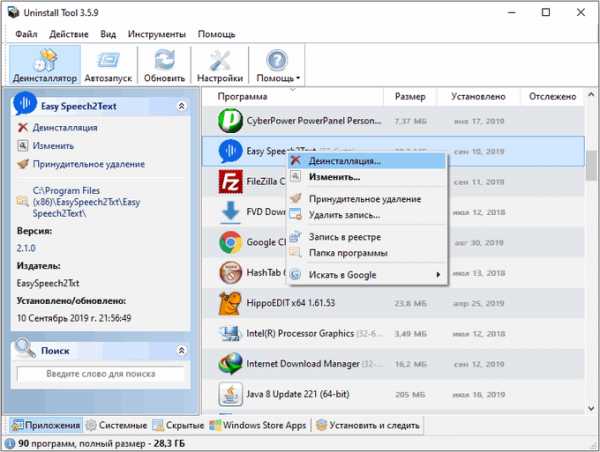Click the Установить и следить button
The image size is (600, 452).
click(x=368, y=425)
